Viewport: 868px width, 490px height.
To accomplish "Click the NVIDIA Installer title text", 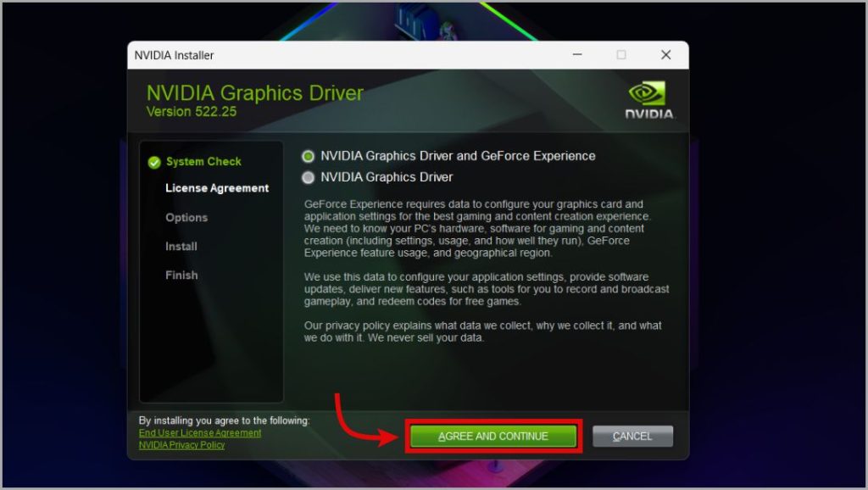I will [174, 55].
